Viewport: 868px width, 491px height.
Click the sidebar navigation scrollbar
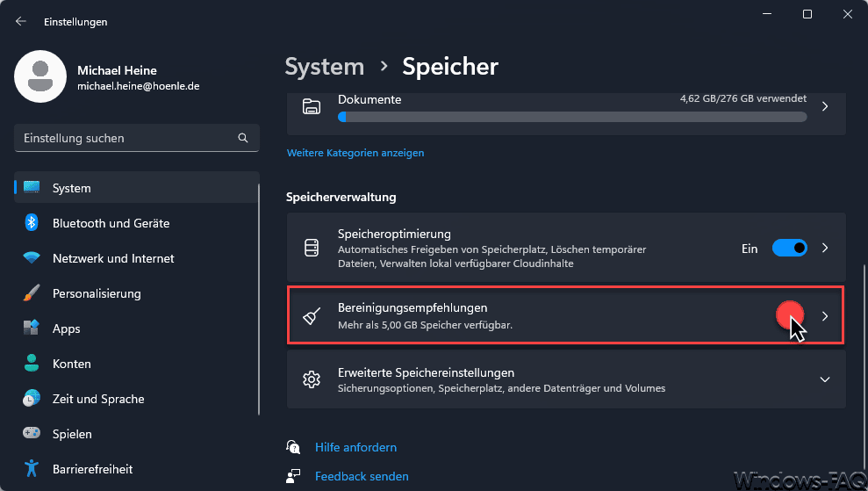[x=259, y=300]
